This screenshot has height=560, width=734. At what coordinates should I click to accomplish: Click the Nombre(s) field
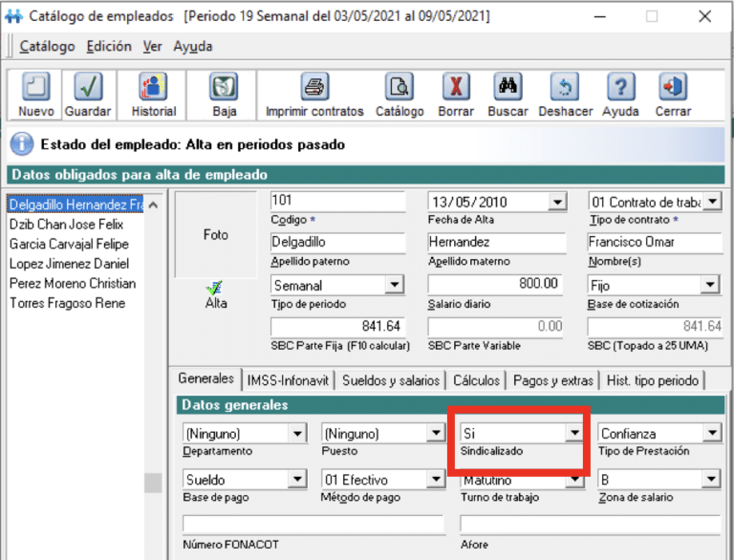656,243
